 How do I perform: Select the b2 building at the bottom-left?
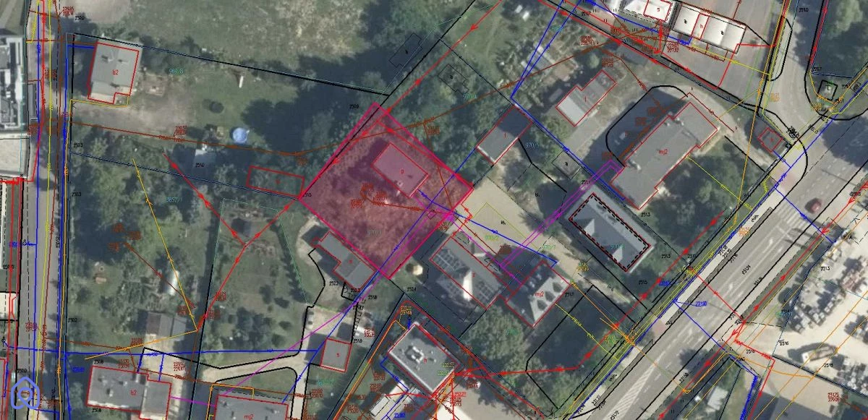tap(129, 390)
